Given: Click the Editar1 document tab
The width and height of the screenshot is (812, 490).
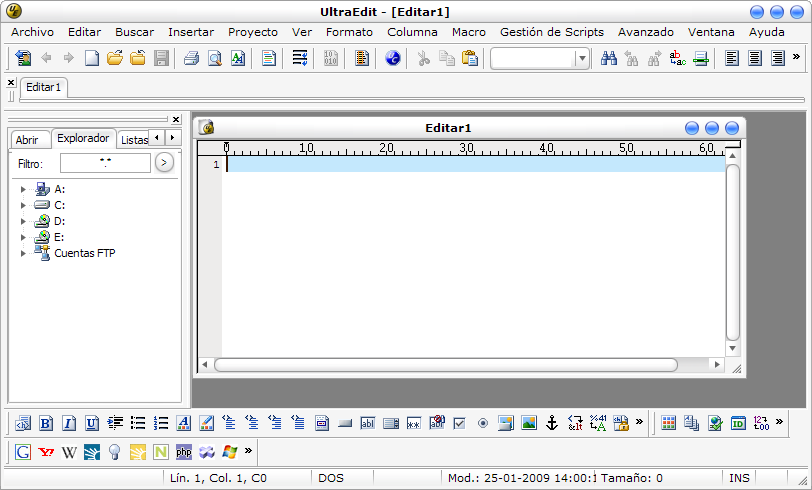Looking at the screenshot, I should point(44,87).
